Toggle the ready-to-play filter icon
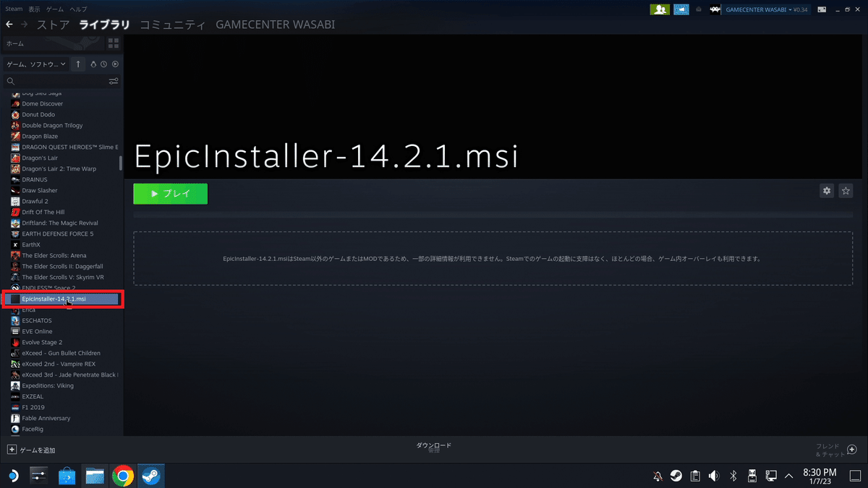868x488 pixels. (x=115, y=64)
